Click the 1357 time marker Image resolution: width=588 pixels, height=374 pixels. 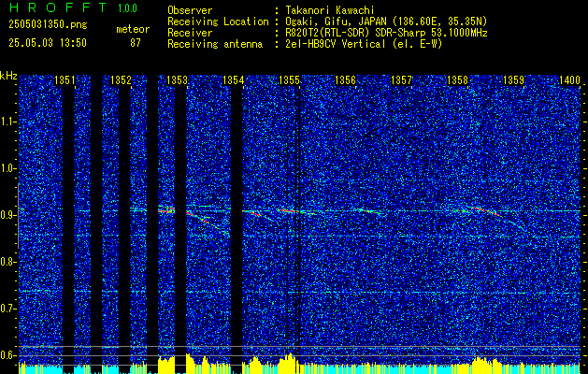(x=401, y=80)
